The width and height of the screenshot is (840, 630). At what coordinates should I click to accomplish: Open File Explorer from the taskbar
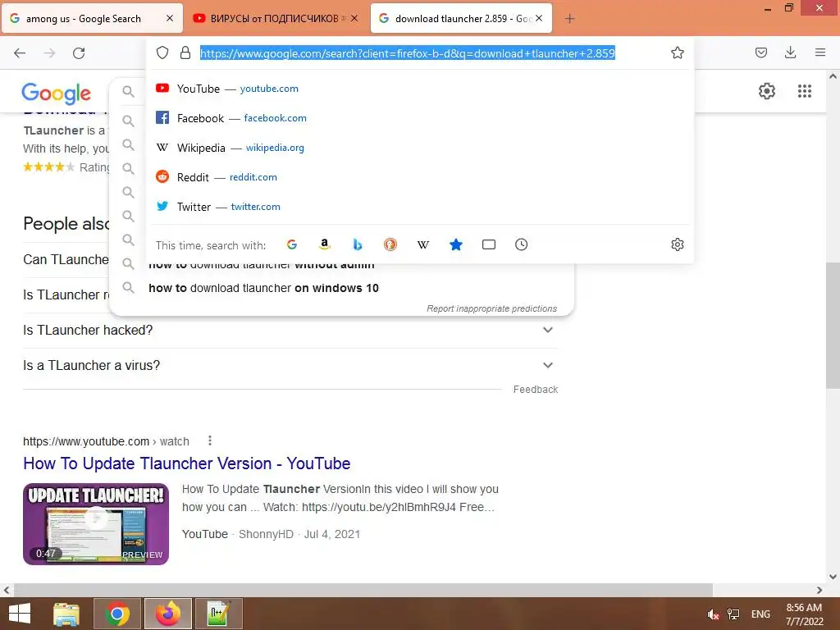tap(66, 614)
